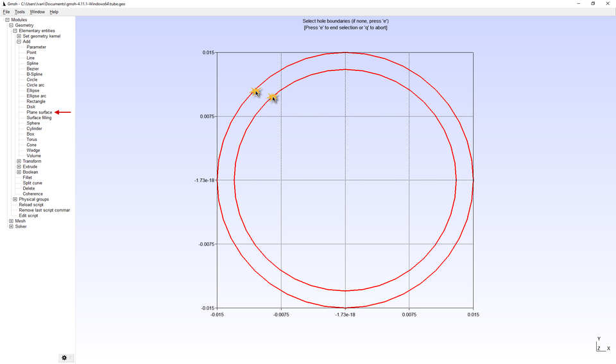Expand the Transform node
This screenshot has height=364, width=616.
coord(19,161)
